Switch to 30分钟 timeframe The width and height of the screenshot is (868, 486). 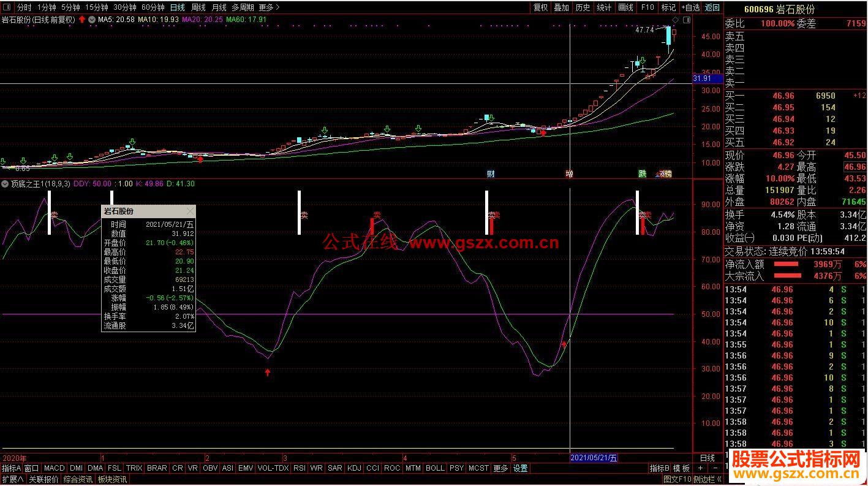pyautogui.click(x=125, y=7)
